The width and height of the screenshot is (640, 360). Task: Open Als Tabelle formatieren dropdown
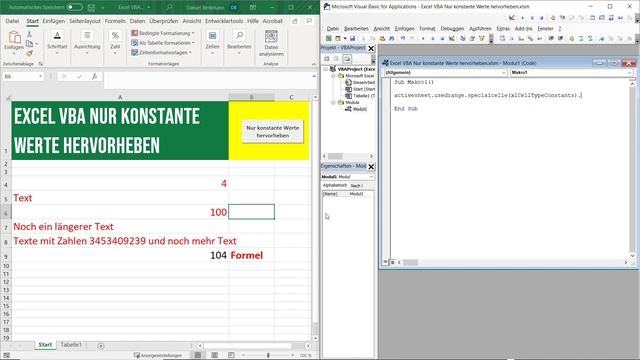163,43
